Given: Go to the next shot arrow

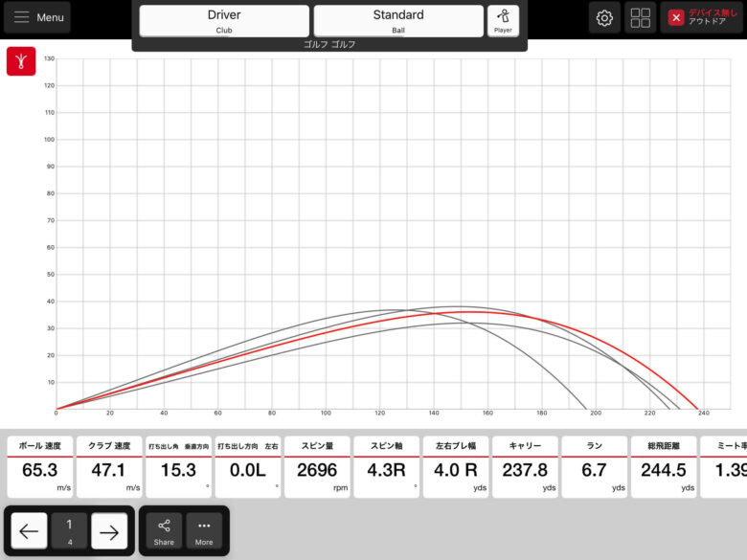Looking at the screenshot, I should [x=109, y=532].
